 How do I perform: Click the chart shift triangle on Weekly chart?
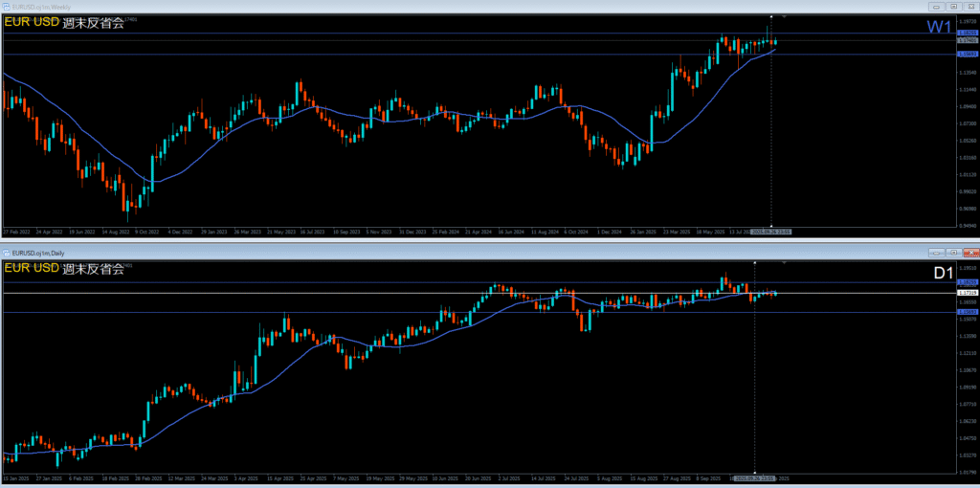click(785, 16)
